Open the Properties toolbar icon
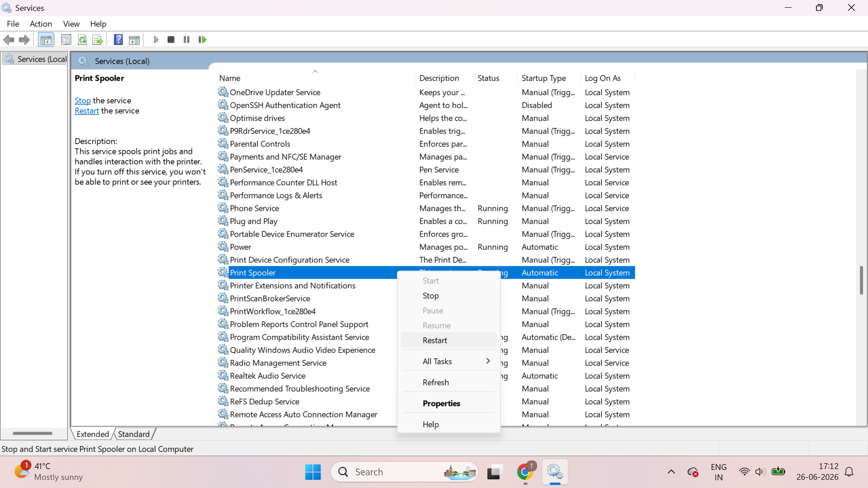Screen dimensions: 868x488 [x=66, y=40]
